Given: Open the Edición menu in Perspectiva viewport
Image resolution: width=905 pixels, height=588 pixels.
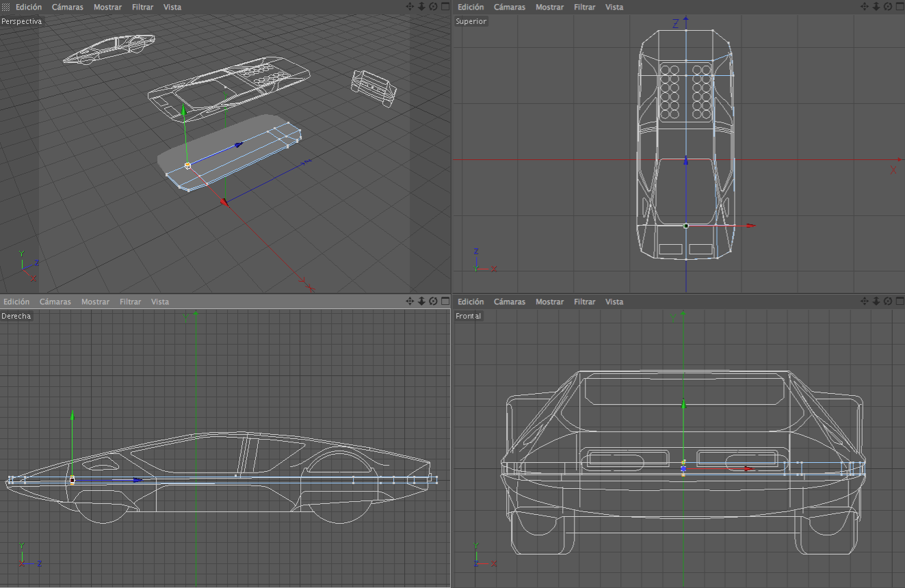Looking at the screenshot, I should [x=27, y=7].
